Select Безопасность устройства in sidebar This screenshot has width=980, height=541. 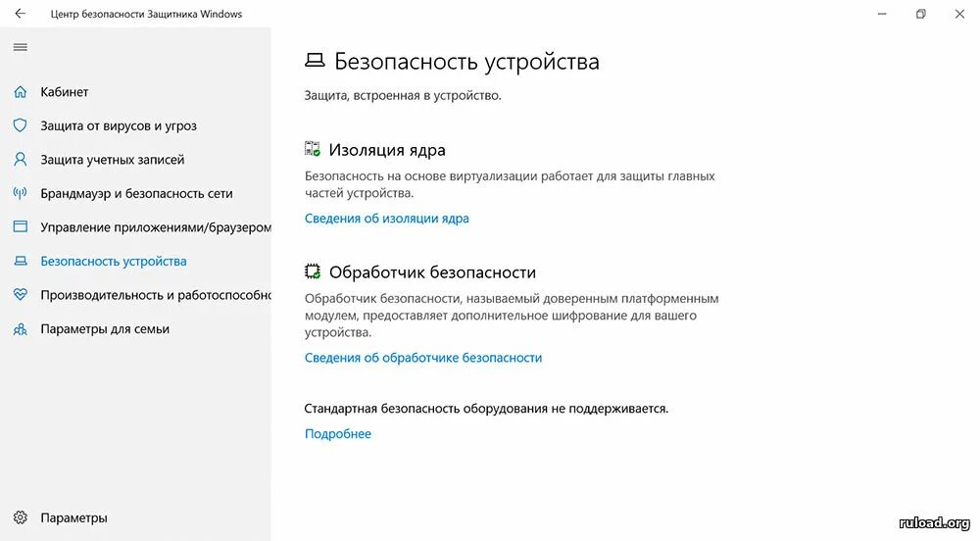click(x=114, y=261)
